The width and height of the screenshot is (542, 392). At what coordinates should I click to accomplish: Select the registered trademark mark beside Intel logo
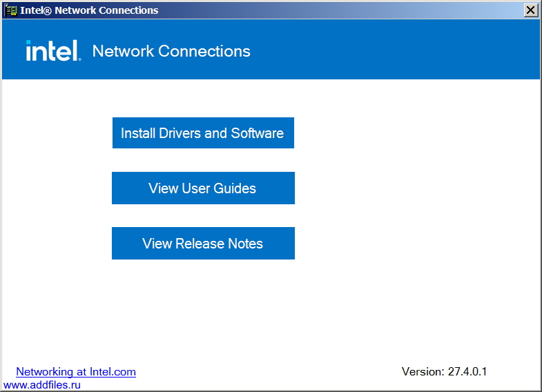pos(80,59)
